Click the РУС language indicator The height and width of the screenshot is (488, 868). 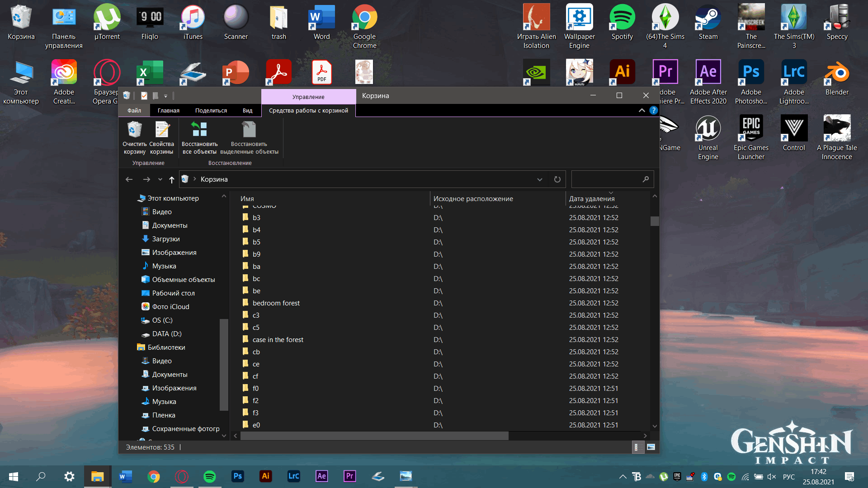(x=788, y=477)
